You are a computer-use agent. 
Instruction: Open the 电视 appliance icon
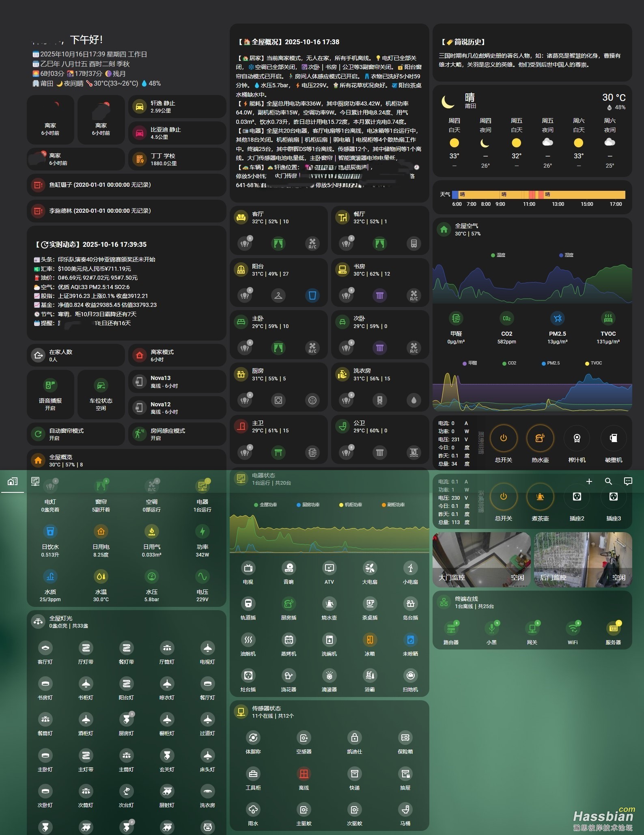(x=248, y=568)
